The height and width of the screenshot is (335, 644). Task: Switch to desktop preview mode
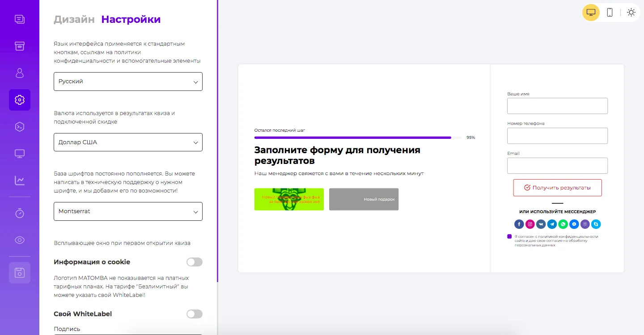coord(591,13)
